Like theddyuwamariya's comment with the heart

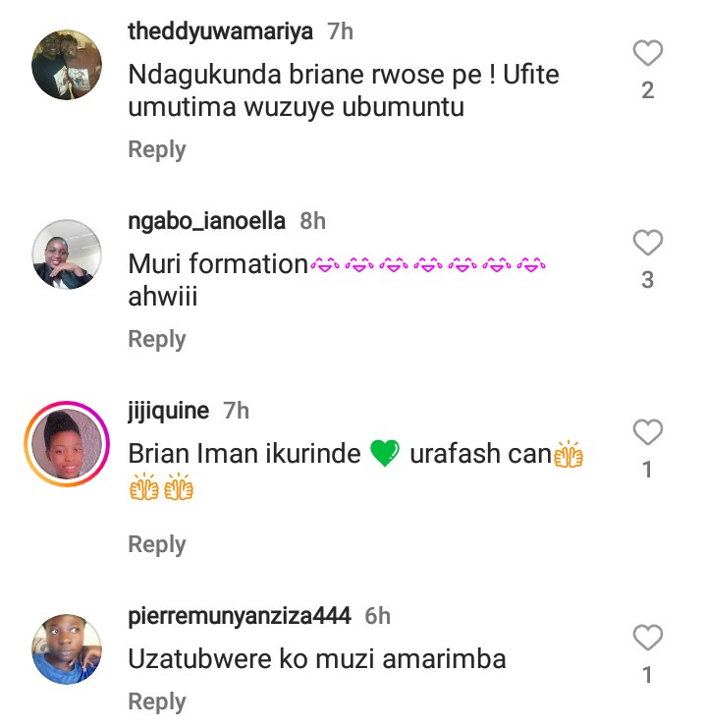tap(648, 53)
